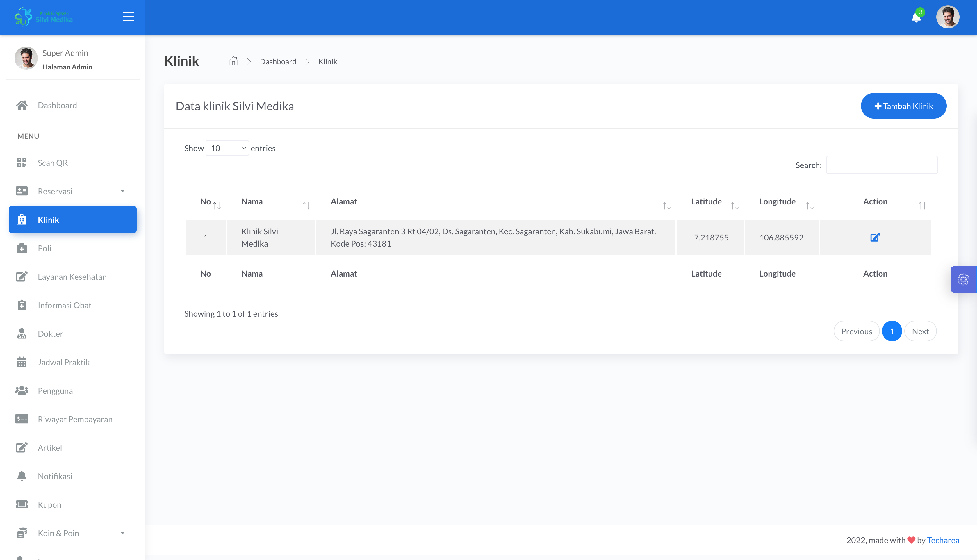Image resolution: width=977 pixels, height=560 pixels.
Task: Edit the Klinik Silvi Medika row
Action: click(875, 237)
